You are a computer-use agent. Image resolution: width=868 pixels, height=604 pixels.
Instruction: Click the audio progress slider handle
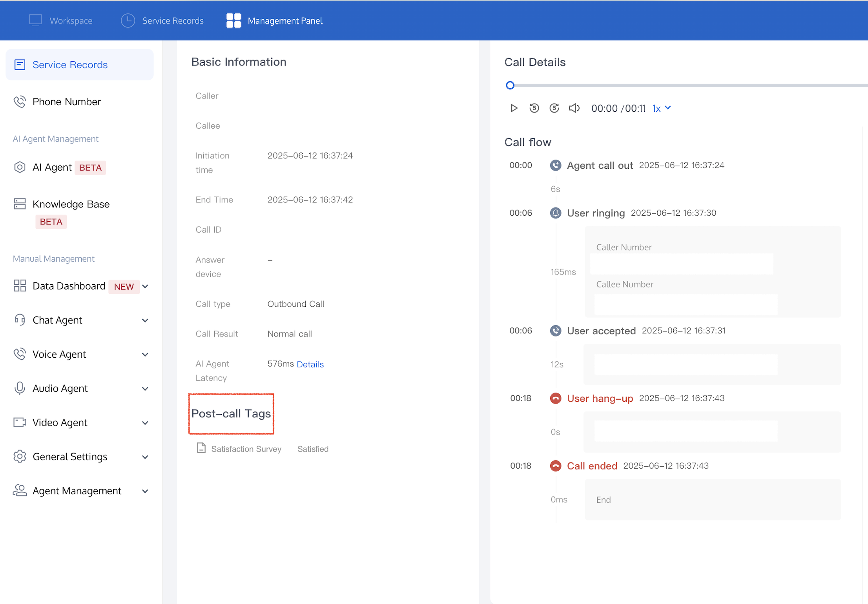[510, 85]
